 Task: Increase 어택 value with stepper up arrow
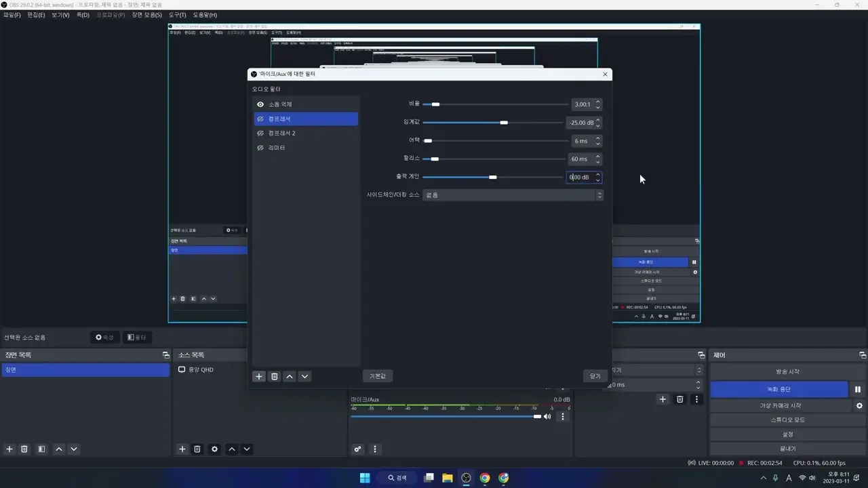tap(597, 138)
